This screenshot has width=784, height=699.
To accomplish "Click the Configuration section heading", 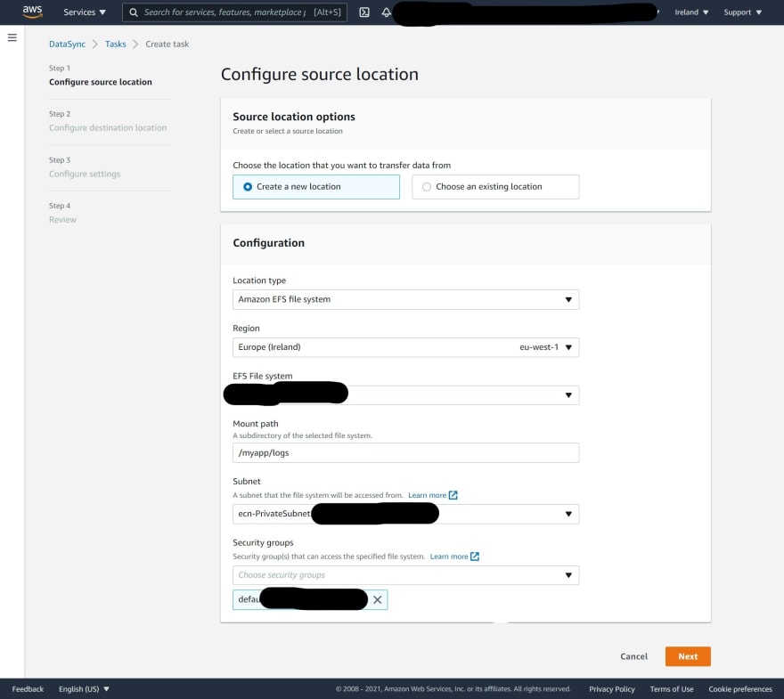I will tap(268, 243).
